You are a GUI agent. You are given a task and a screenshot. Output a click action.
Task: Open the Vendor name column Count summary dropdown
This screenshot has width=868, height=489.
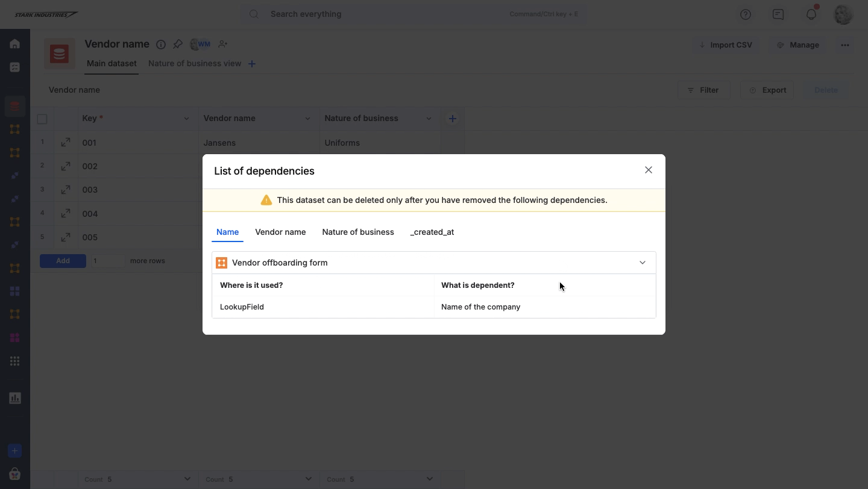tap(308, 479)
